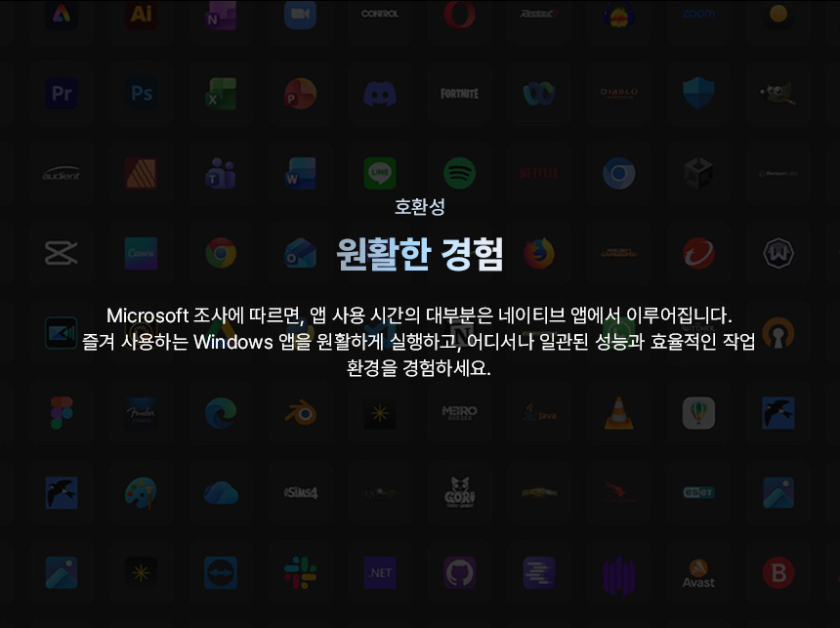
Task: Select the Redout game logo
Action: [x=539, y=14]
